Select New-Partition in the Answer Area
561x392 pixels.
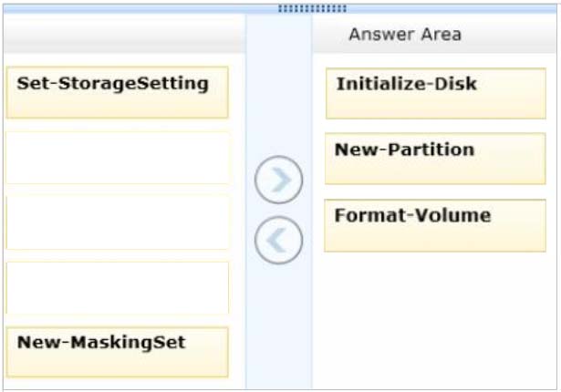coord(435,159)
